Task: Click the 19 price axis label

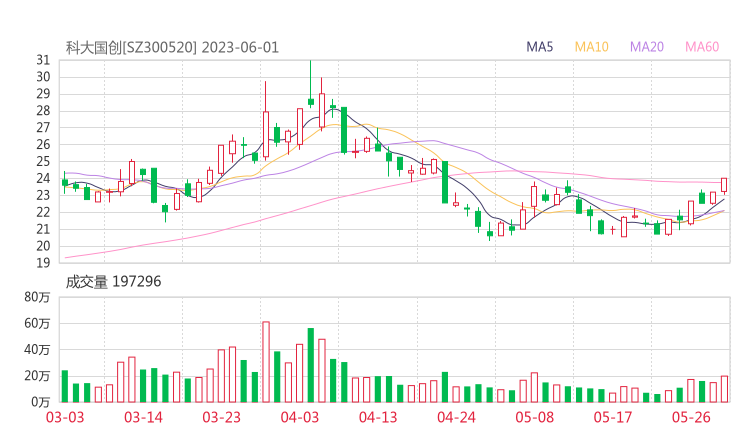Action: point(43,263)
